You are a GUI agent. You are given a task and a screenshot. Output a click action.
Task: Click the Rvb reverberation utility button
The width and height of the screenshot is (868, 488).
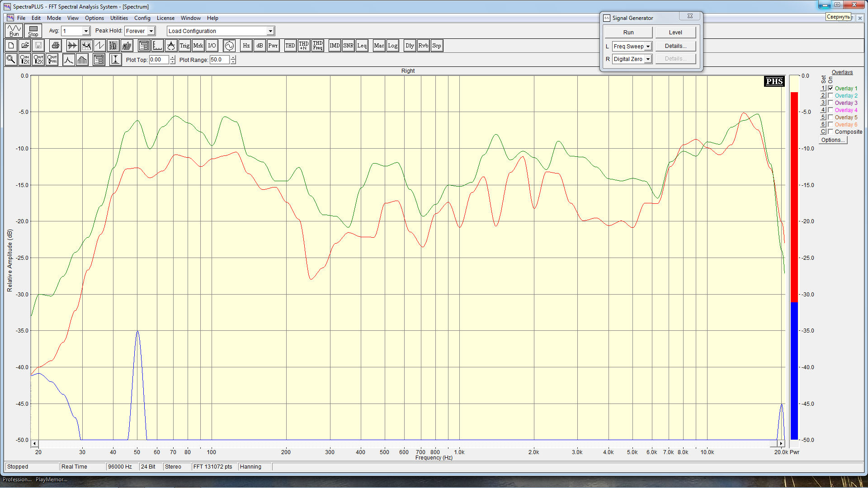[423, 46]
